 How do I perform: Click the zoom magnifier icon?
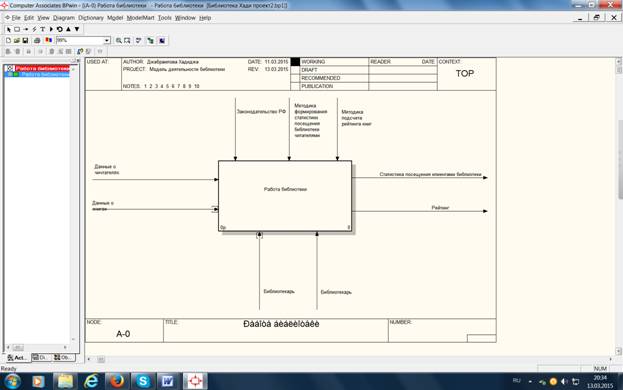(x=118, y=41)
